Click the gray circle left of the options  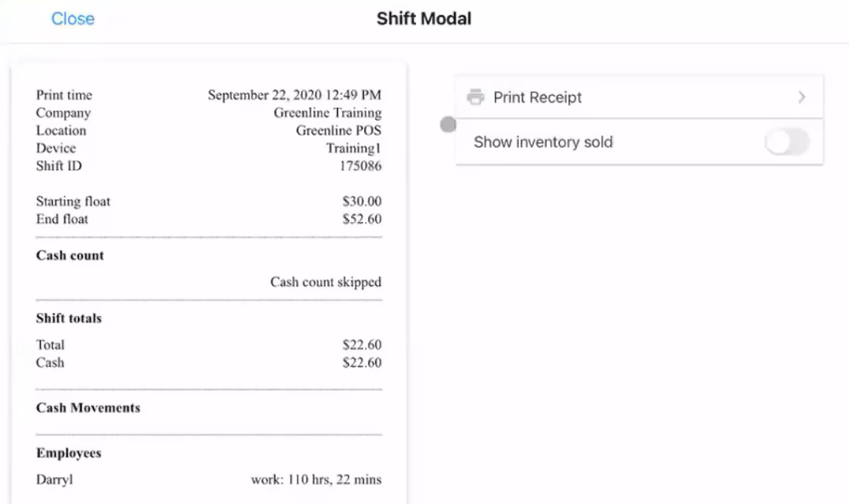449,124
